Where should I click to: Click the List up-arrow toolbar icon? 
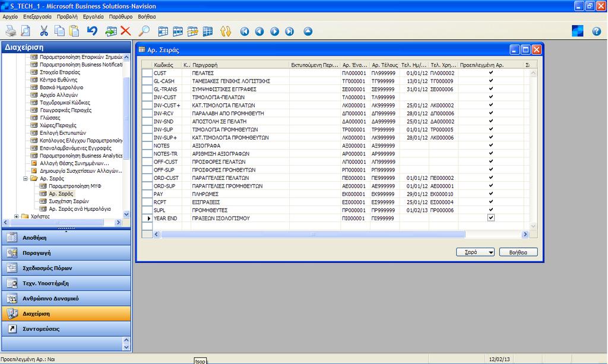pyautogui.click(x=308, y=31)
